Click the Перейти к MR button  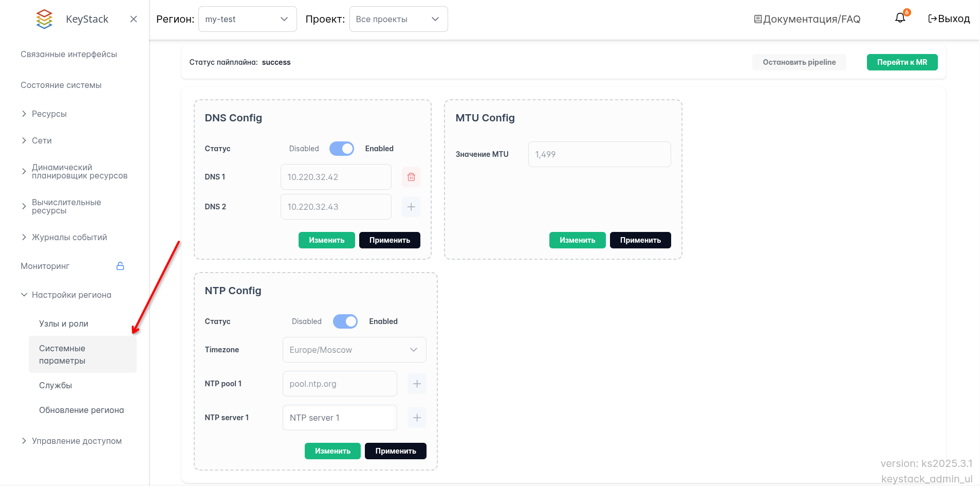click(902, 62)
